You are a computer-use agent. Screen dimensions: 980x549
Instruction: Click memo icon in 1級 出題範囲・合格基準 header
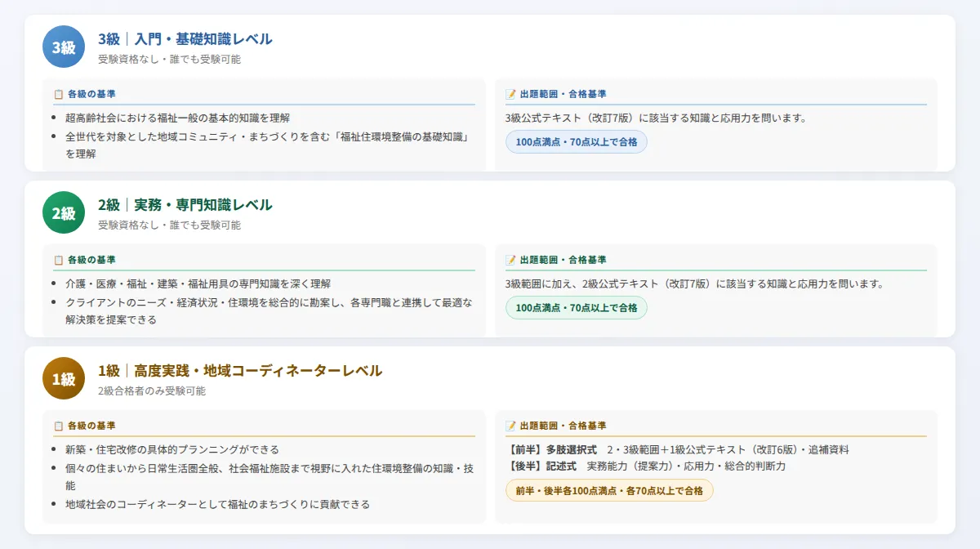511,426
